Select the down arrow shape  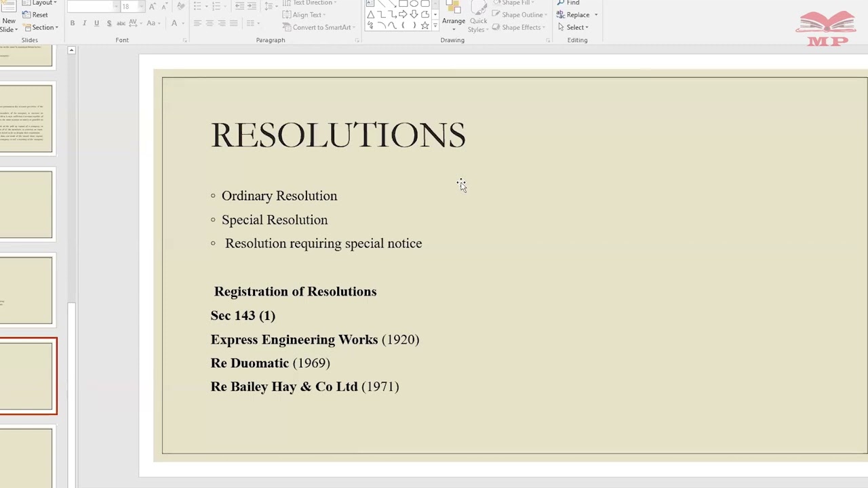[x=414, y=14]
